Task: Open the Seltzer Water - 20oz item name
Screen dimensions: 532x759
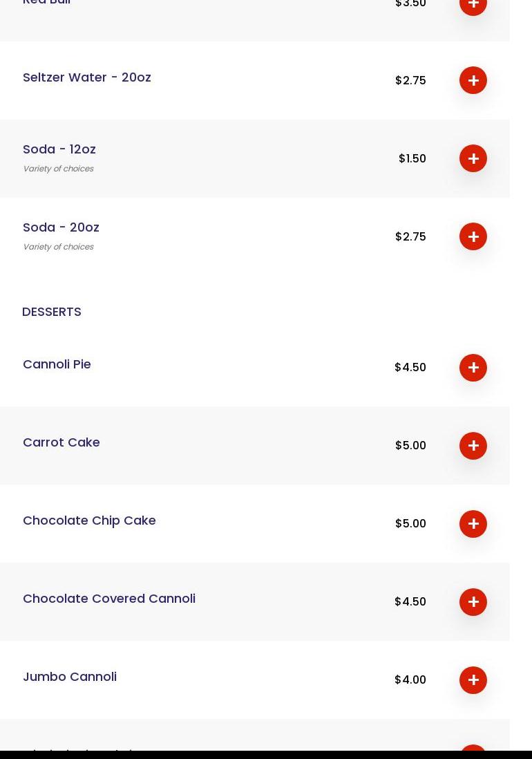Action: (x=87, y=77)
